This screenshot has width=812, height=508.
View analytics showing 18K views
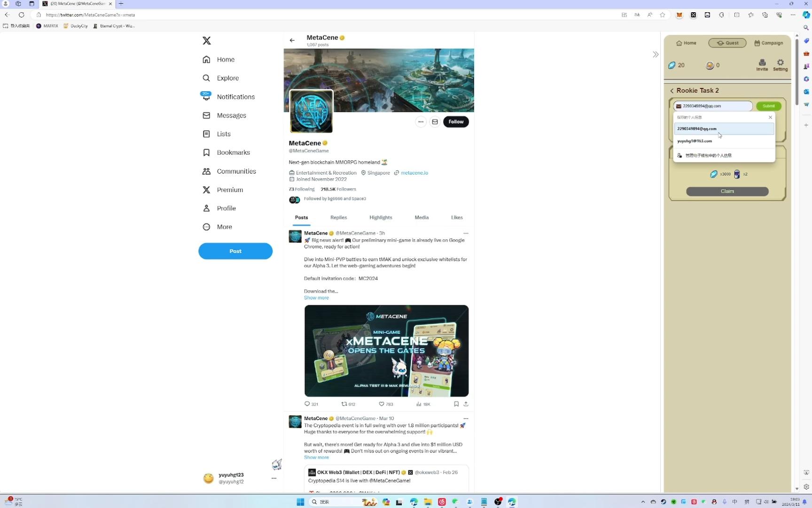click(x=423, y=404)
